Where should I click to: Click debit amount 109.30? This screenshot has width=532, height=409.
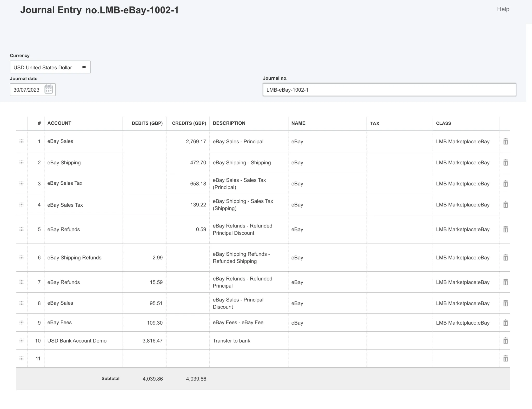click(155, 323)
